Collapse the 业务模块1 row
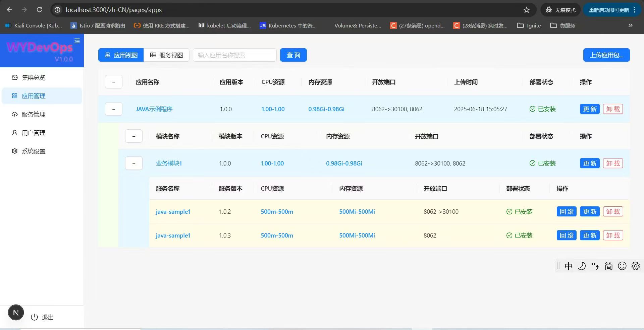This screenshot has width=644, height=330. 134,163
